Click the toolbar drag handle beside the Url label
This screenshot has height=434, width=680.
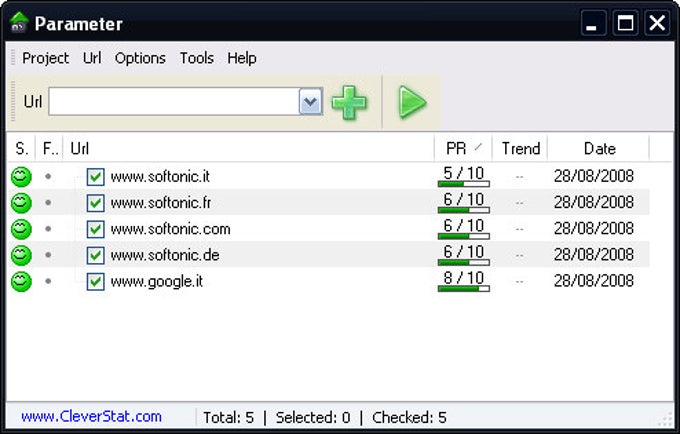13,101
